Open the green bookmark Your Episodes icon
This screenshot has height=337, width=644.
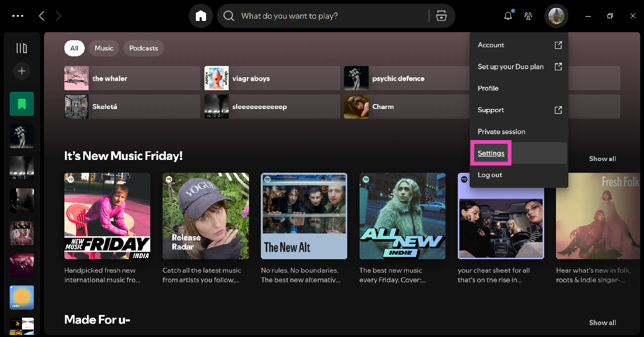pos(21,104)
